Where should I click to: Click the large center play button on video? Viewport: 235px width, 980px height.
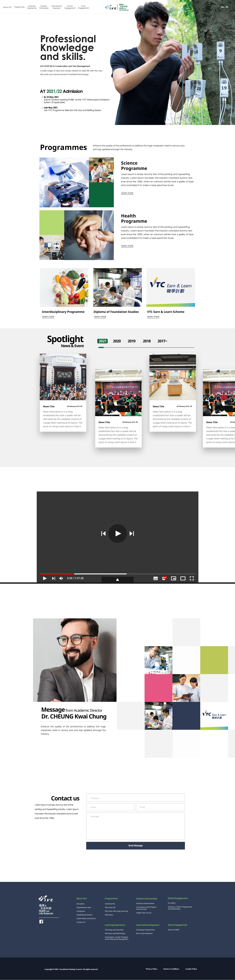(x=117, y=533)
